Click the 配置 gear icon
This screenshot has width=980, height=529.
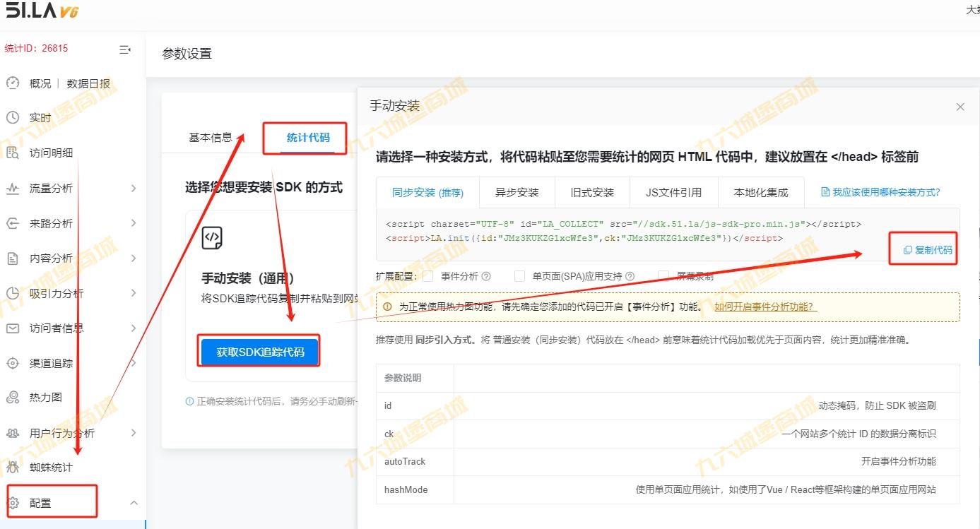(12, 503)
